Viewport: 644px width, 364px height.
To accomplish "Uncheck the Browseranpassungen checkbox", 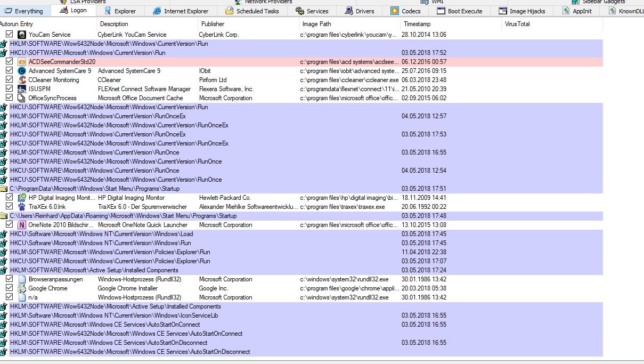I will [x=10, y=279].
